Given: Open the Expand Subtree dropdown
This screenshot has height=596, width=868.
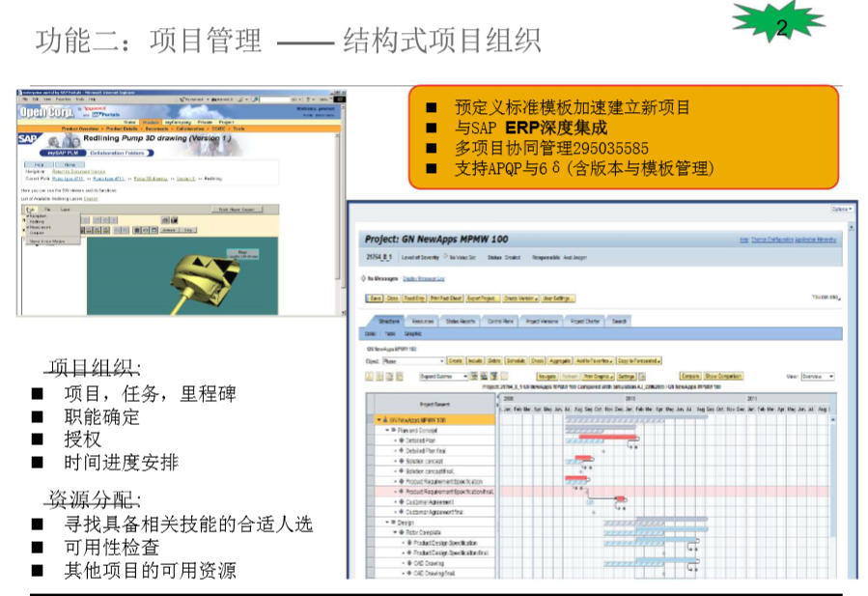Looking at the screenshot, I should 443,377.
